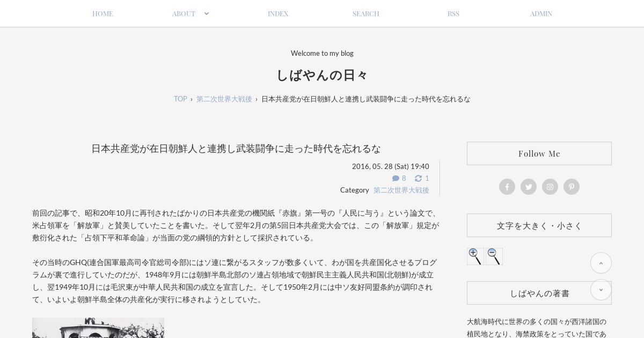Open the Twitter follow icon
Viewport: 644px width, 338px height.
tap(529, 187)
